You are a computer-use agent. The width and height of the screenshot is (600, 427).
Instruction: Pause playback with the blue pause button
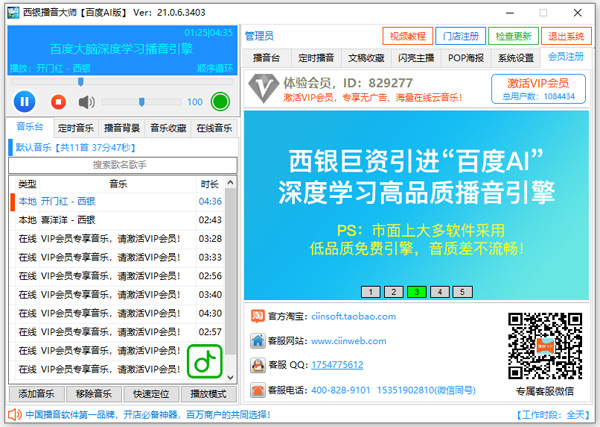(24, 102)
